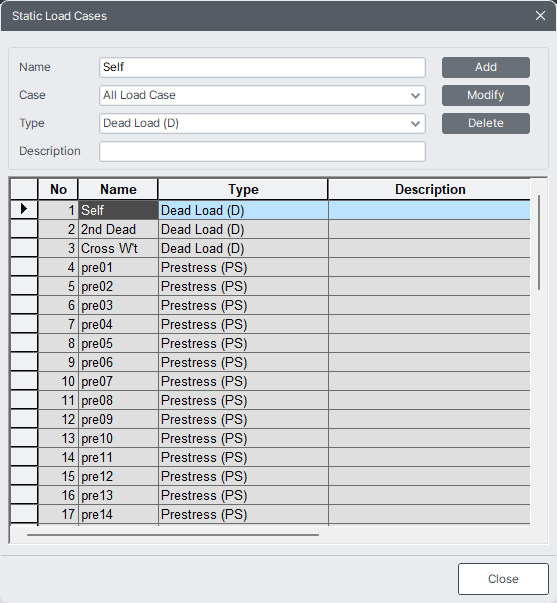The width and height of the screenshot is (557, 603).
Task: Click the Name column header
Action: pos(118,189)
